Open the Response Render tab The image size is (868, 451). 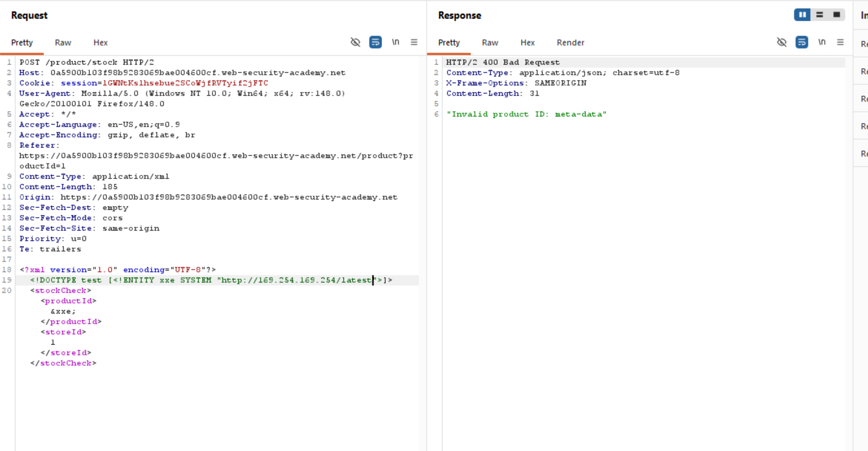[x=570, y=42]
